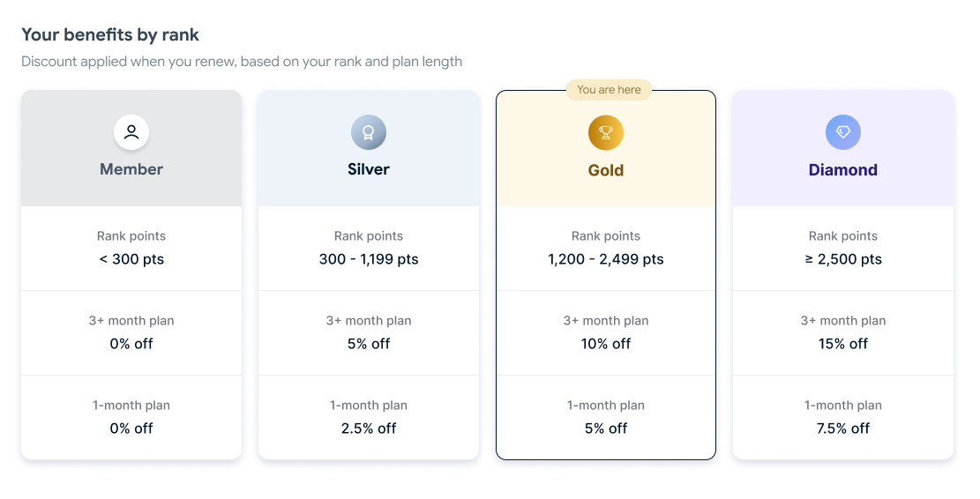The height and width of the screenshot is (499, 980).
Task: Click the Gold rank title
Action: coord(606,170)
